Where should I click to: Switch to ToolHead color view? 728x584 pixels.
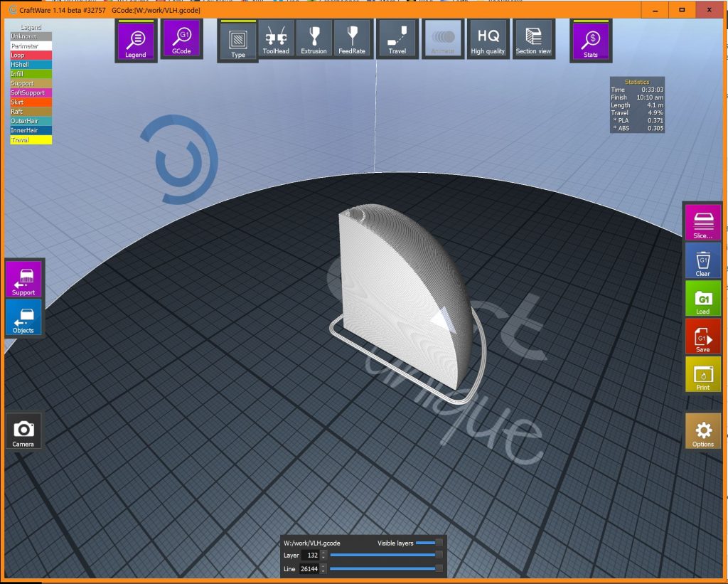(x=275, y=38)
